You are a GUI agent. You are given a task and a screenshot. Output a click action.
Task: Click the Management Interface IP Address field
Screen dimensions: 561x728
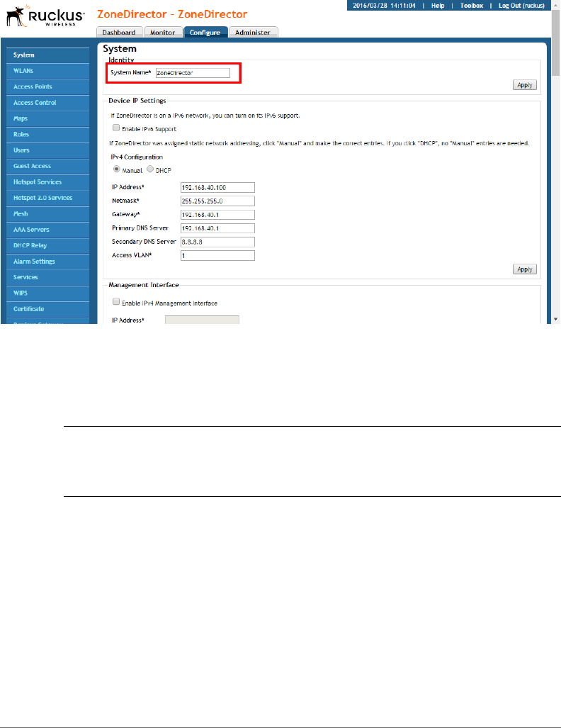pos(203,320)
